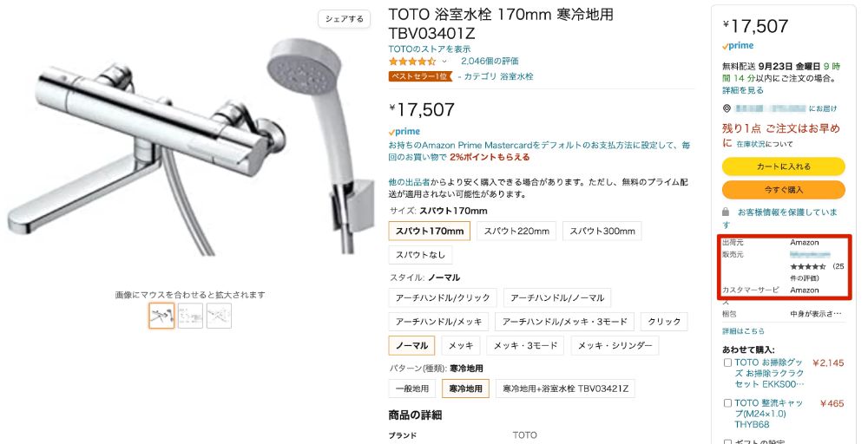Viewport: 868px width, 444px height.
Task: Open the 2,046個の評価 reviews link
Action: tap(490, 62)
